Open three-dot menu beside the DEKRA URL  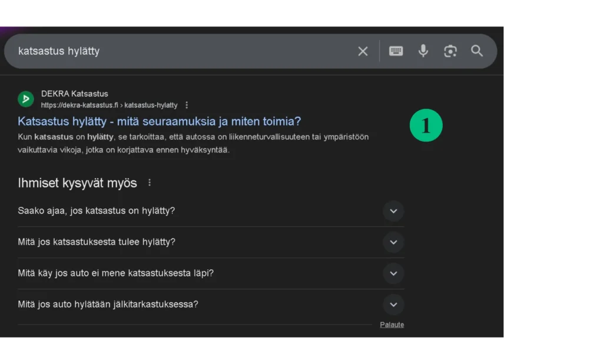[x=187, y=105]
